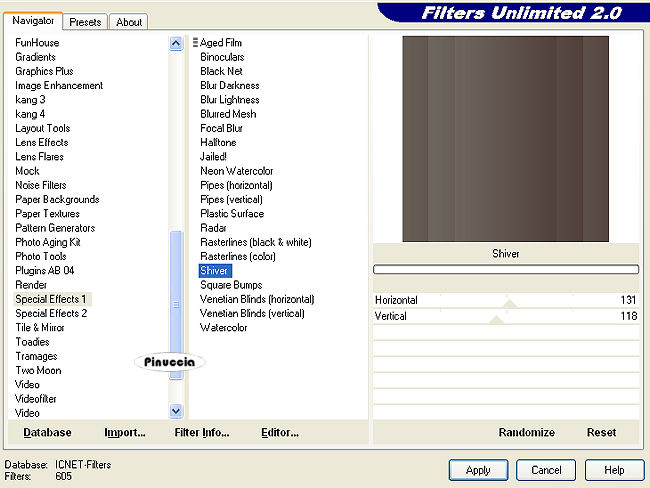Select the Lens Effects category
This screenshot has height=488, width=650.
42,142
